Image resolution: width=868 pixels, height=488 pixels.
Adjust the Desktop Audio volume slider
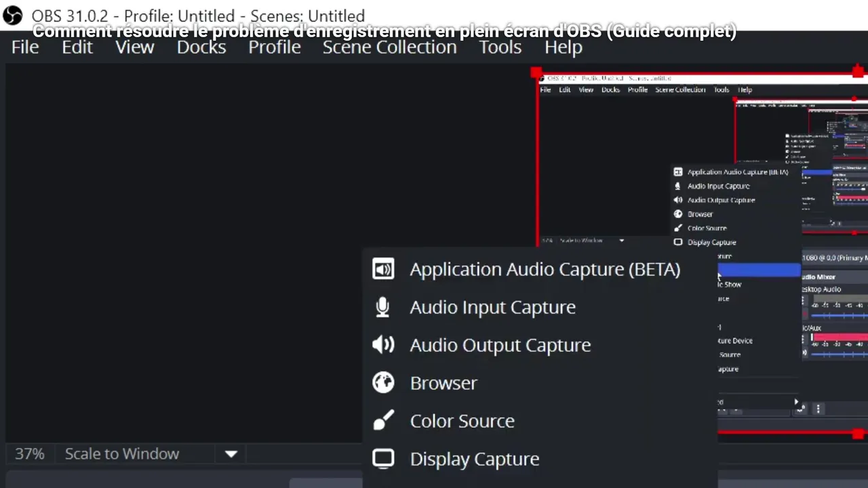pyautogui.click(x=840, y=316)
